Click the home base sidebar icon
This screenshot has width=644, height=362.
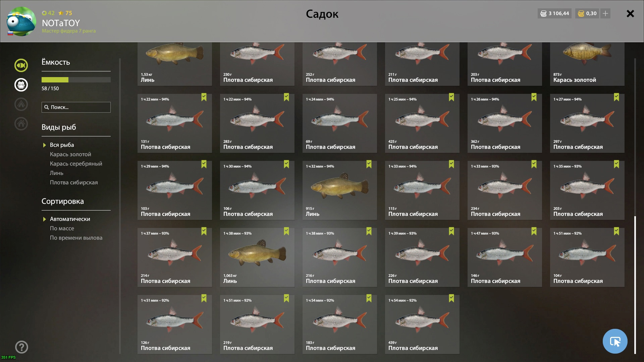(21, 124)
